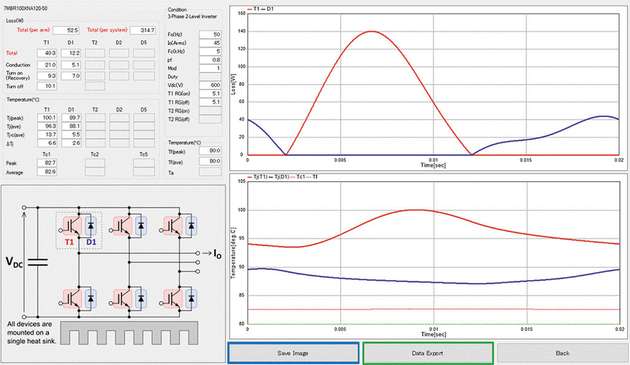Click the Tj(T1) legend in temperature chart
The height and width of the screenshot is (365, 630).
[x=257, y=176]
